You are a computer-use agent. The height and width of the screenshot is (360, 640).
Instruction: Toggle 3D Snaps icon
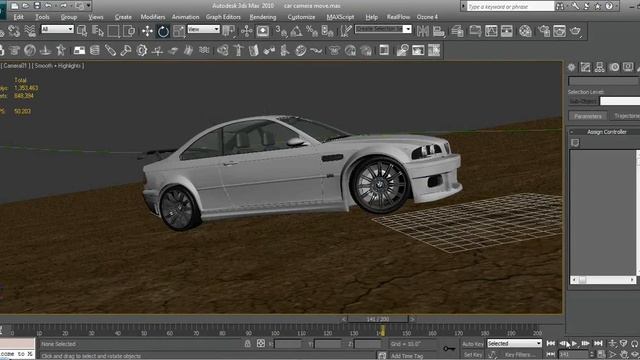pos(280,31)
